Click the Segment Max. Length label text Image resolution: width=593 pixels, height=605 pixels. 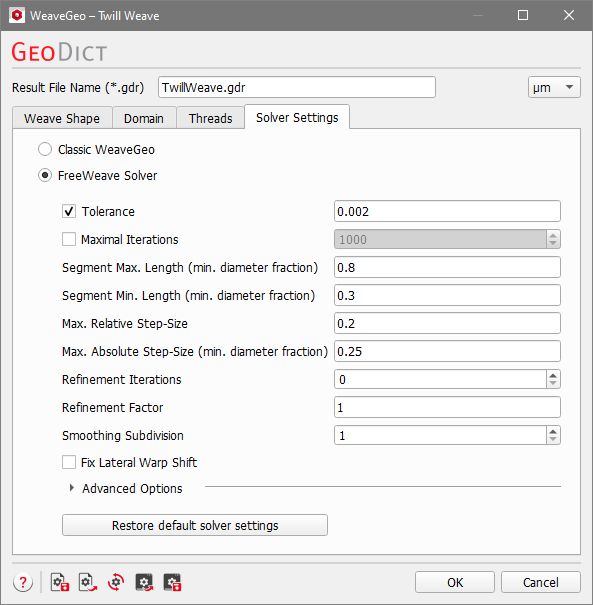[x=190, y=267]
